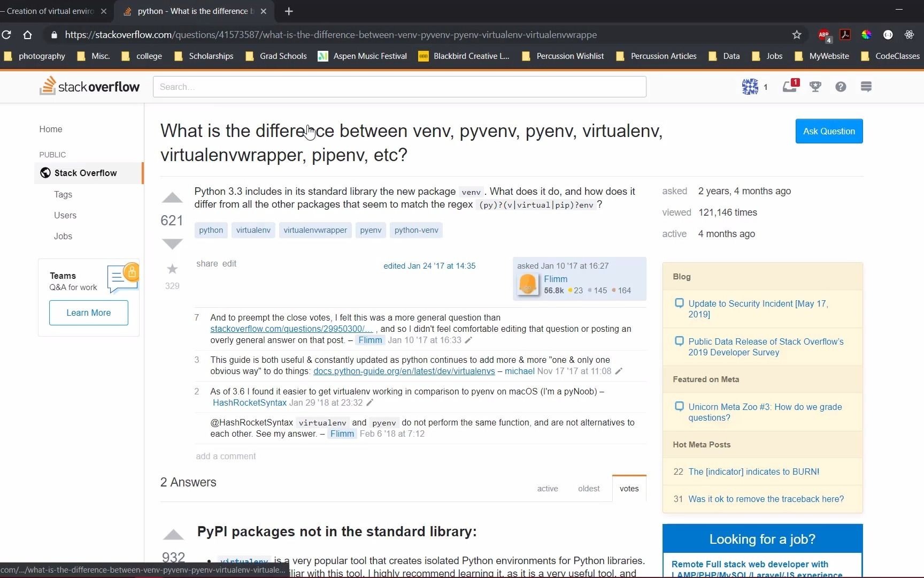This screenshot has height=578, width=924.
Task: Edit the comment by michael with pencil icon
Action: [x=619, y=371]
